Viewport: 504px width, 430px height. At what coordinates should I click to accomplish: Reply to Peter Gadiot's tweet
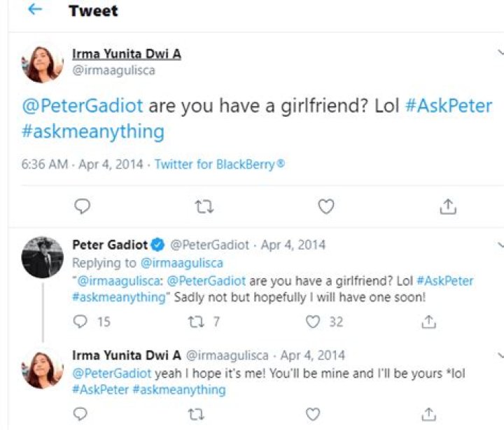pyautogui.click(x=81, y=322)
